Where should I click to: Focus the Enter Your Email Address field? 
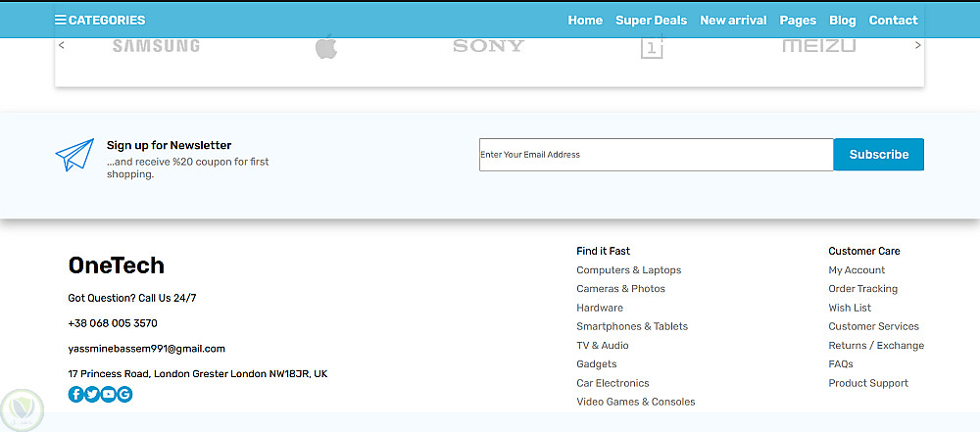[657, 155]
